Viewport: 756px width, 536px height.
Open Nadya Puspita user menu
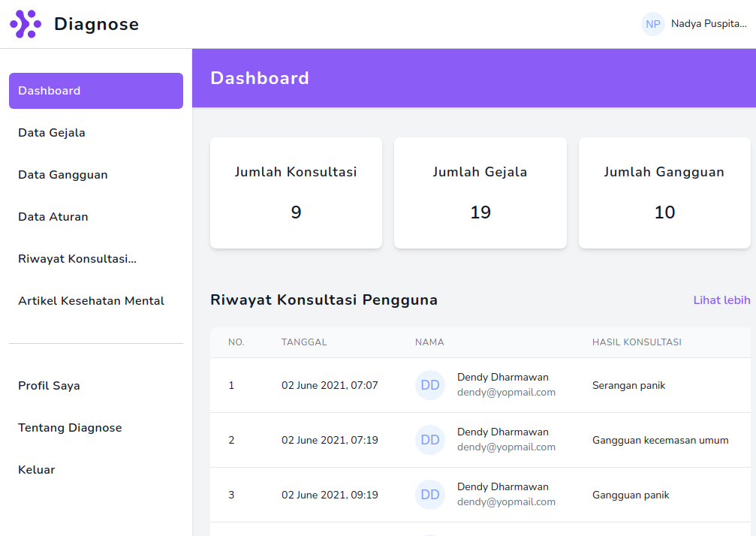click(x=708, y=24)
